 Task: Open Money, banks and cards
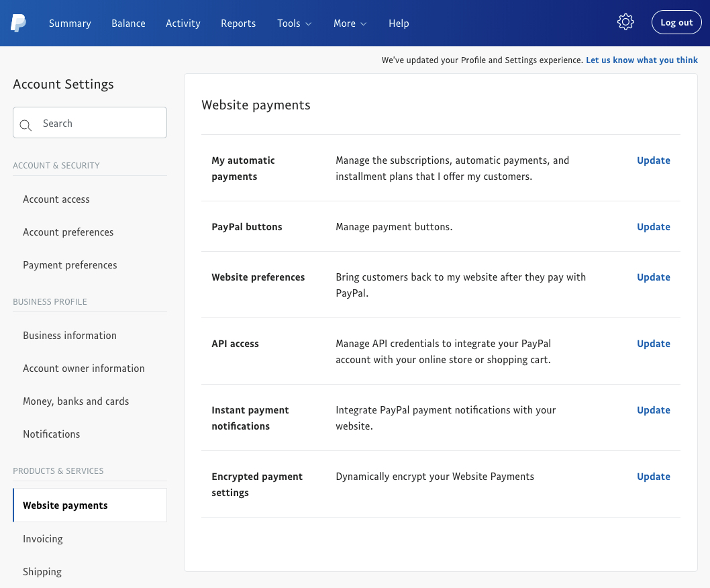[76, 401]
